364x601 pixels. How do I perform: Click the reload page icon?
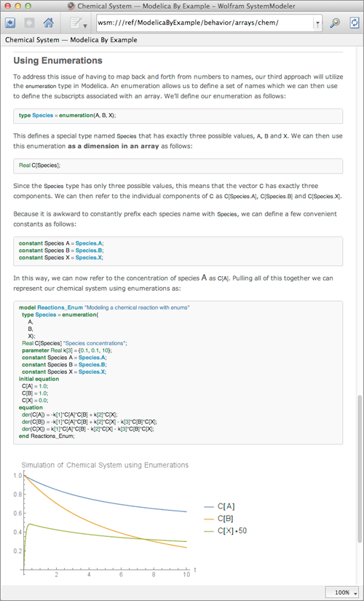[x=354, y=23]
